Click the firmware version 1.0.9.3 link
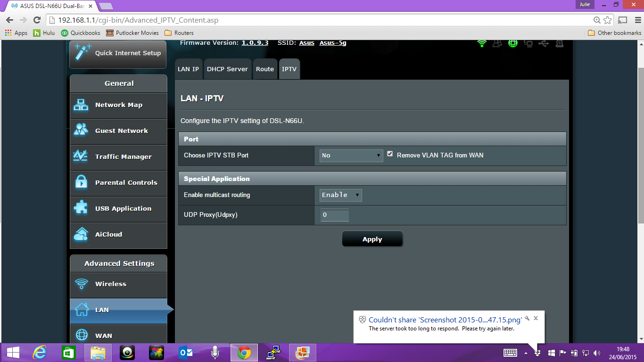 click(255, 43)
